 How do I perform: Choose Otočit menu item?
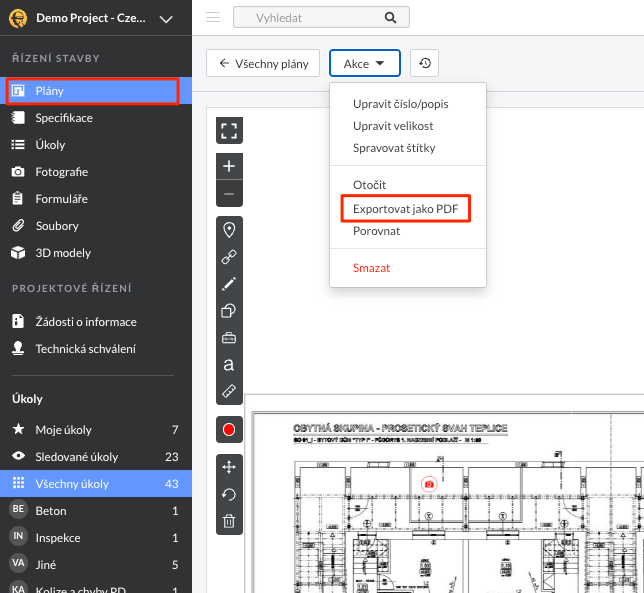click(369, 185)
